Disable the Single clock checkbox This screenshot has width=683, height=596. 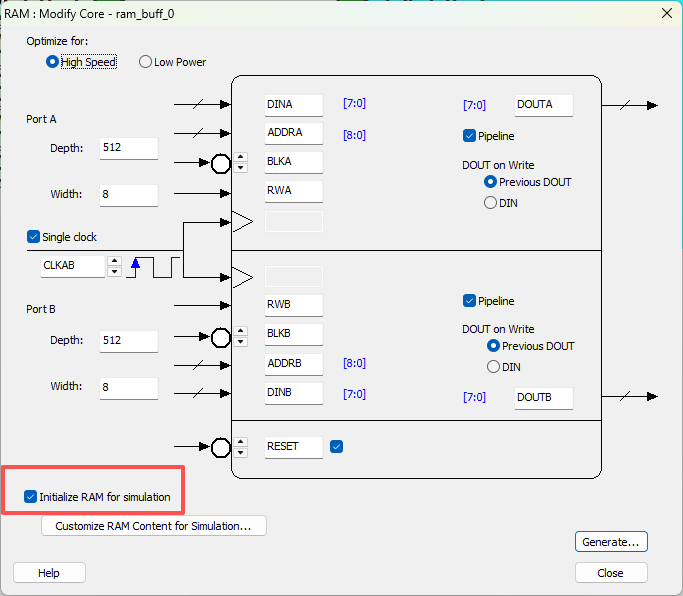[34, 237]
